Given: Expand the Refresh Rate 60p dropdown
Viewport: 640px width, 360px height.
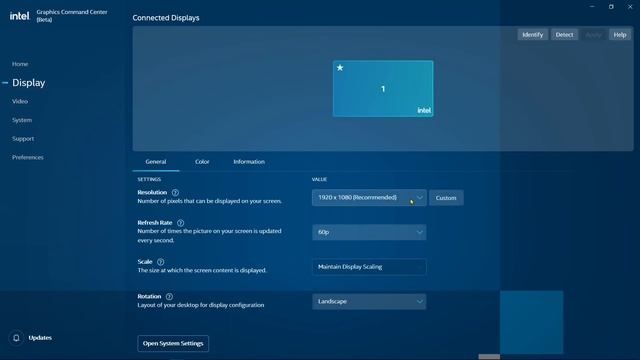Looking at the screenshot, I should 369,232.
